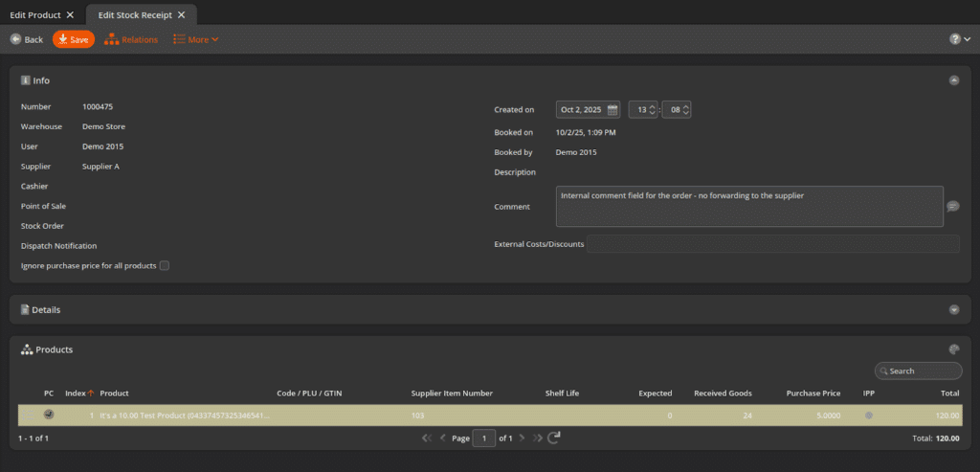980x472 pixels.
Task: Toggle the IPP indicator in the product row
Action: pyautogui.click(x=868, y=416)
